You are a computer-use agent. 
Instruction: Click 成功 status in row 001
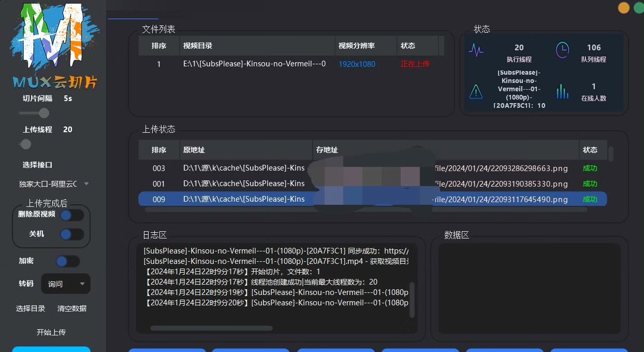point(590,184)
